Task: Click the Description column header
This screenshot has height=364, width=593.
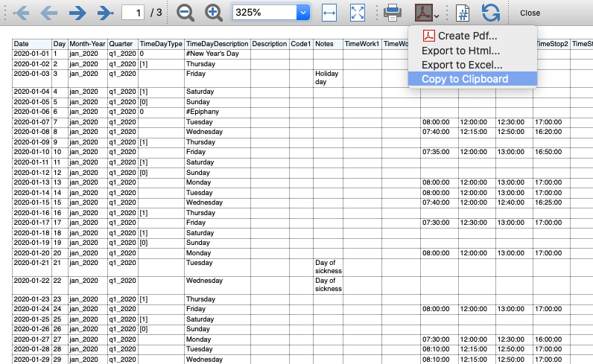Action: tap(269, 44)
